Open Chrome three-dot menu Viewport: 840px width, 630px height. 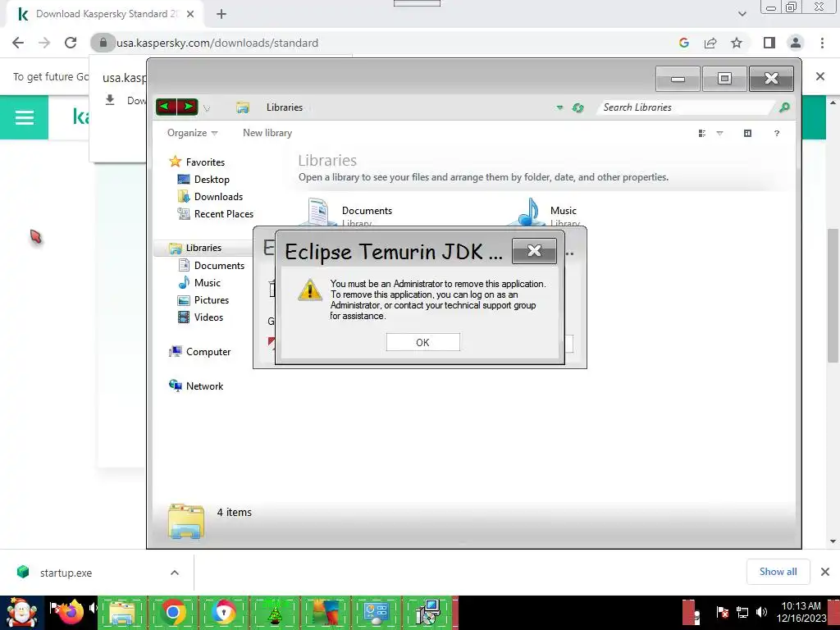822,43
